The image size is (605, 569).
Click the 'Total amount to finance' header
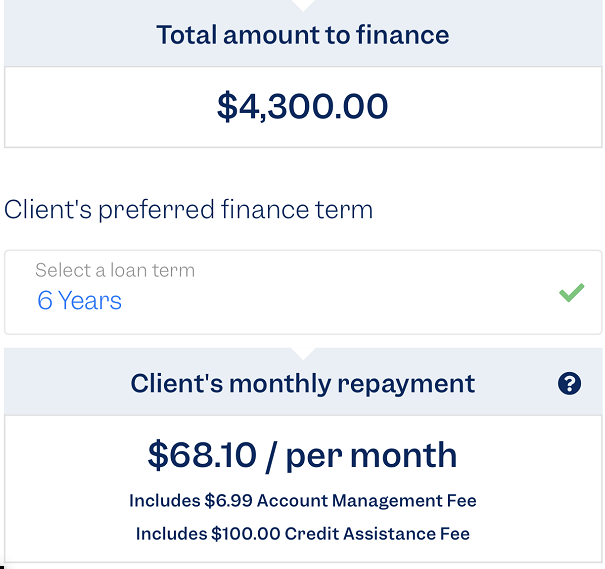point(303,35)
